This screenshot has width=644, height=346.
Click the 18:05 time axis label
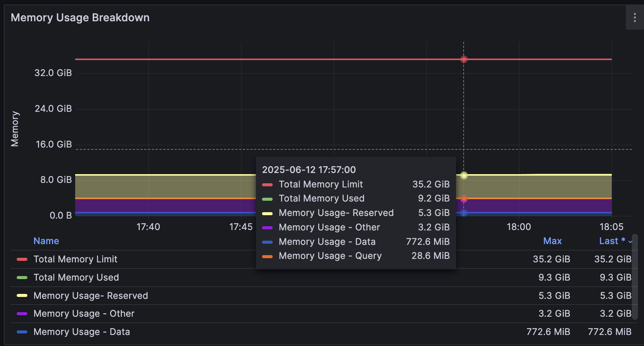(611, 227)
